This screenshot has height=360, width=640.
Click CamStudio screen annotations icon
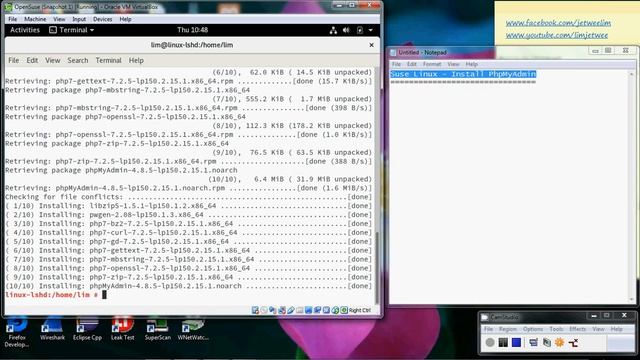(533, 342)
